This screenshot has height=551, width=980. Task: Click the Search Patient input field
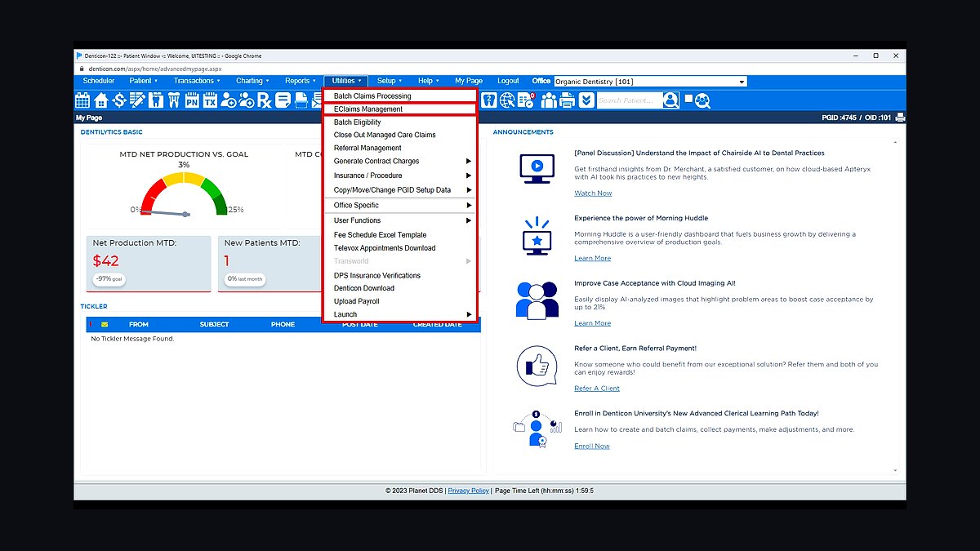pos(629,100)
